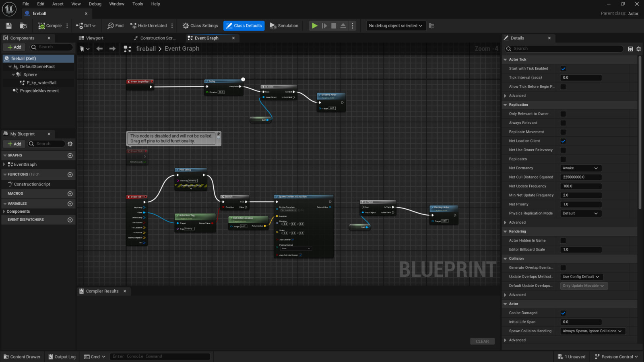
Task: Open the Asset menu
Action: click(58, 4)
